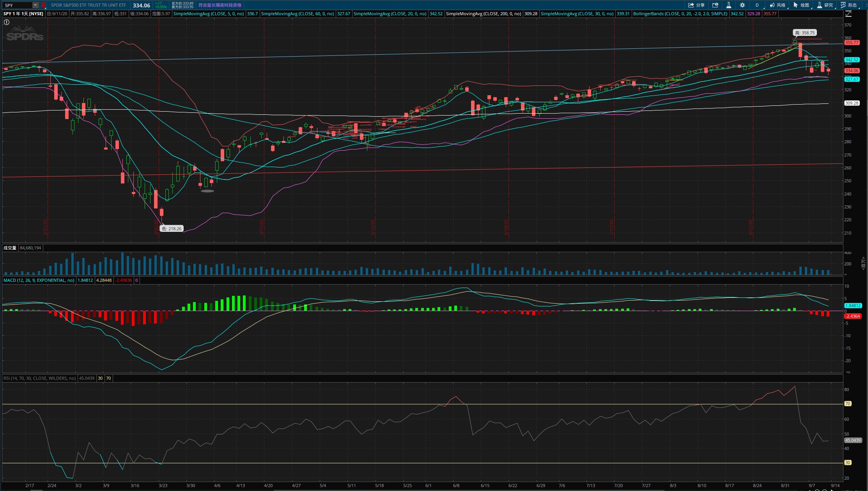Click the red -2.4364 MACD axis tag
The height and width of the screenshot is (491, 868).
click(853, 316)
